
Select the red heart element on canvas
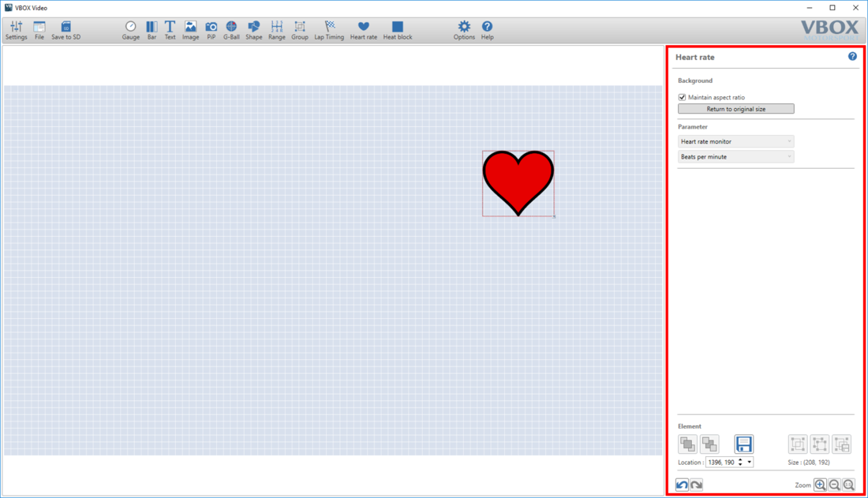click(518, 183)
